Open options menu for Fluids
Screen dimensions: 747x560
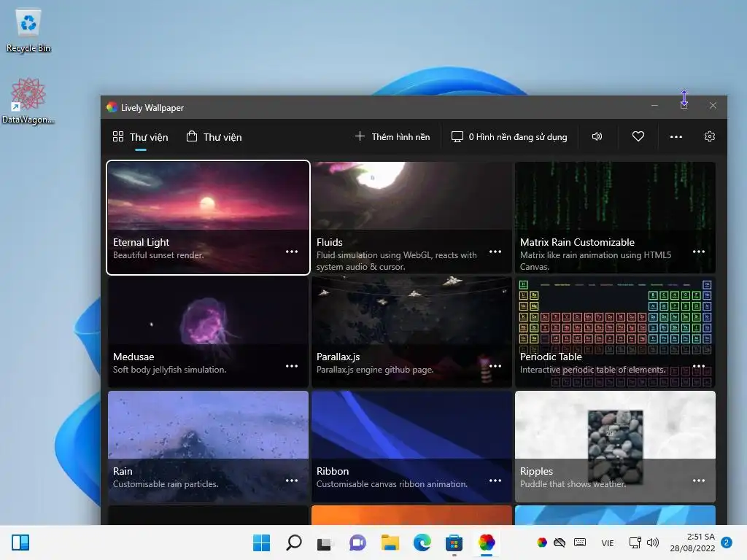click(x=495, y=252)
